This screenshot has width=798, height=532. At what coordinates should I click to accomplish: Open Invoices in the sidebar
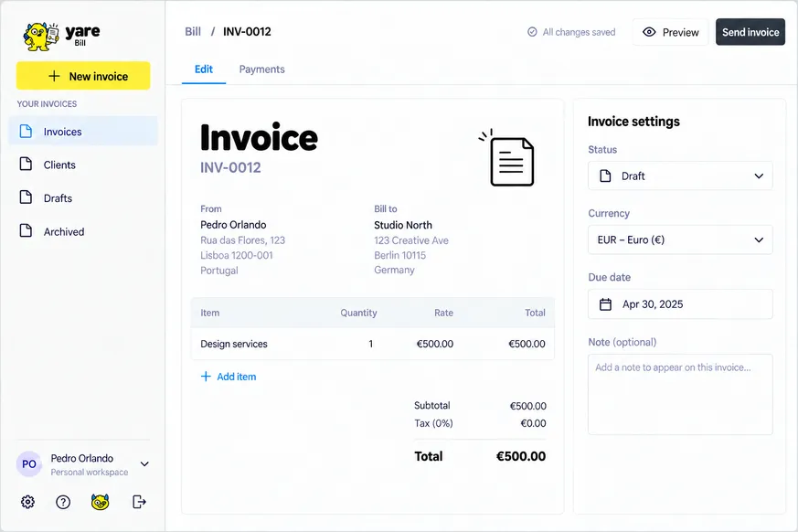[x=83, y=132]
